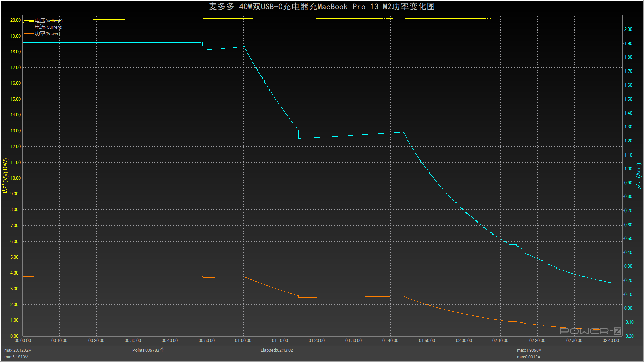
Task: Click the 00:00:00 time axis label
Action: pos(23,340)
